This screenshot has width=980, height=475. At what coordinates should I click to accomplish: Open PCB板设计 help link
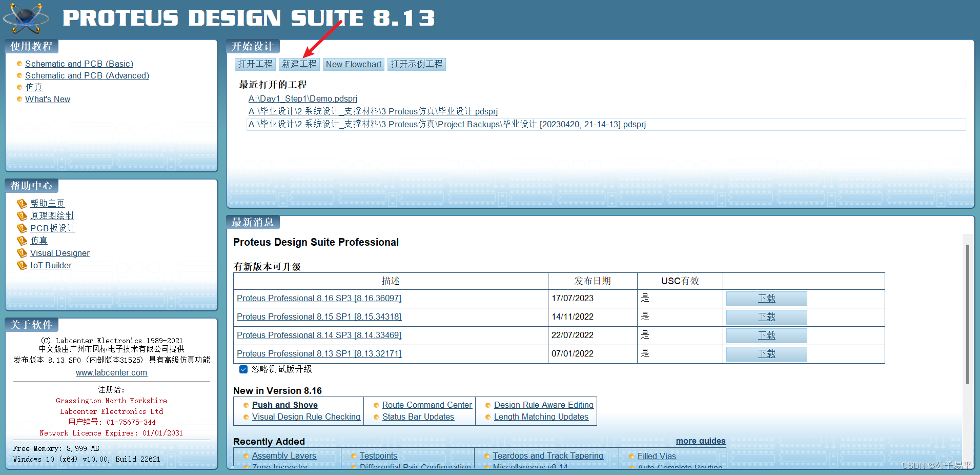click(53, 228)
